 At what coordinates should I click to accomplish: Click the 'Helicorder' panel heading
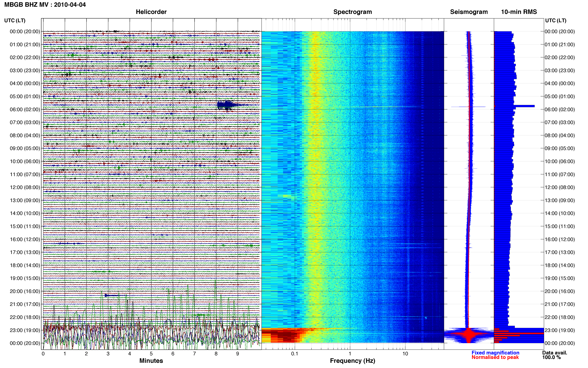click(x=151, y=12)
